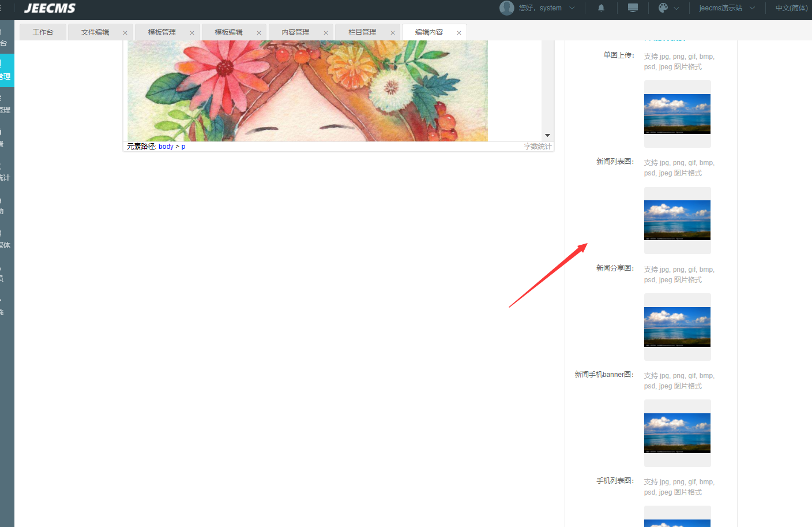Close the 文件编辑 tab
Screen dimensions: 812x527
125,33
